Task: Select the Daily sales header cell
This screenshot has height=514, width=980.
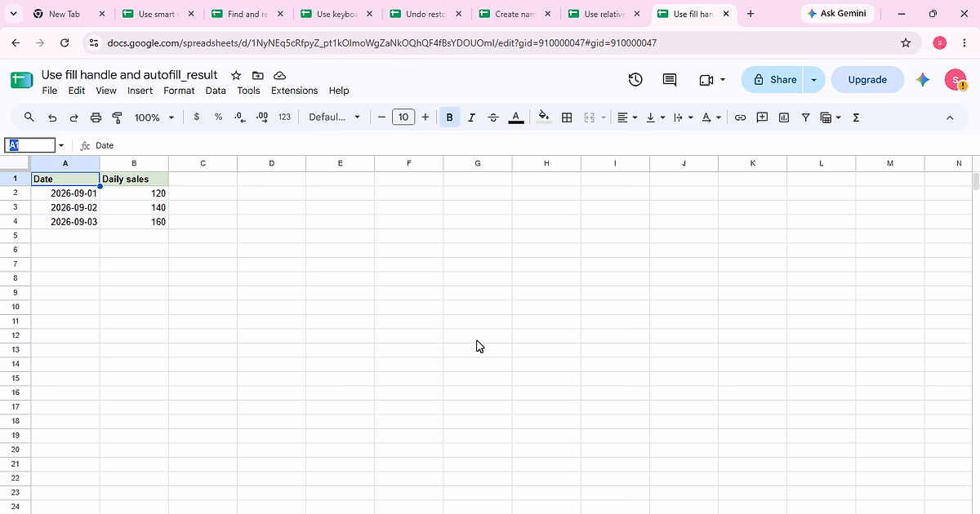Action: (134, 179)
